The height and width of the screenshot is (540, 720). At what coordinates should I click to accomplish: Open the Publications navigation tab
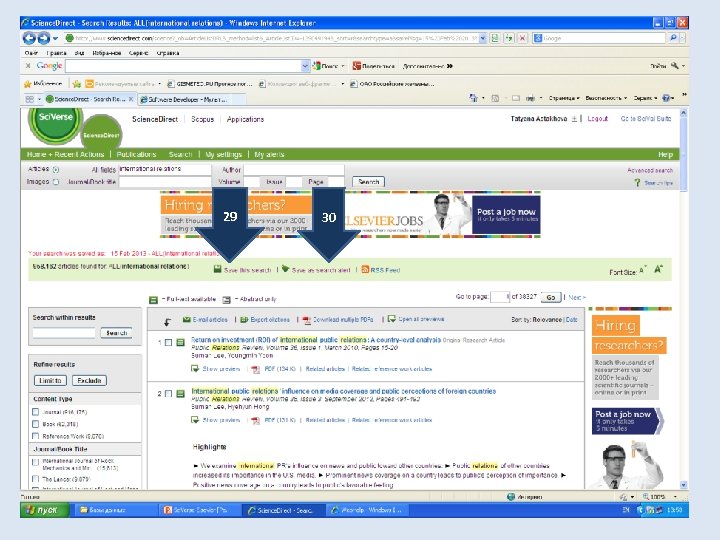[136, 154]
